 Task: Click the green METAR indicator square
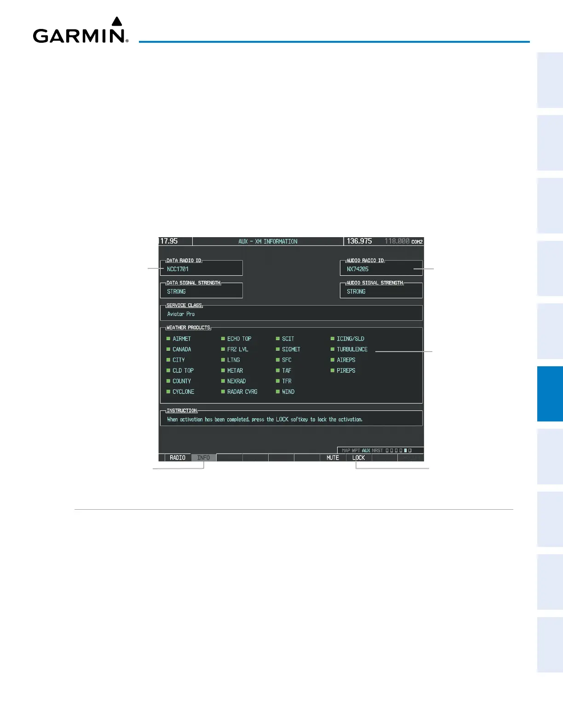(223, 370)
